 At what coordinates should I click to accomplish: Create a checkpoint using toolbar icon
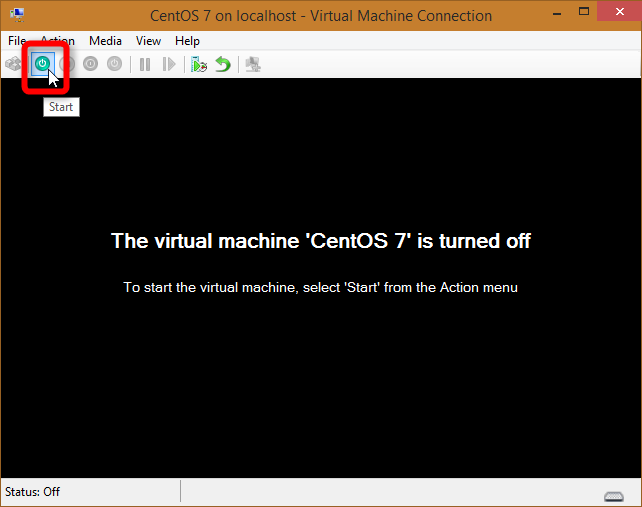coord(199,64)
